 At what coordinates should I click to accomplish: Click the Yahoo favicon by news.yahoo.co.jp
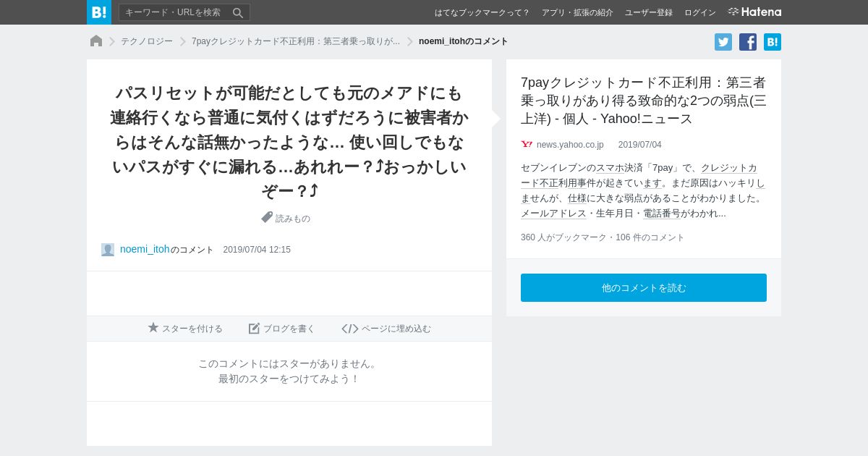click(527, 145)
